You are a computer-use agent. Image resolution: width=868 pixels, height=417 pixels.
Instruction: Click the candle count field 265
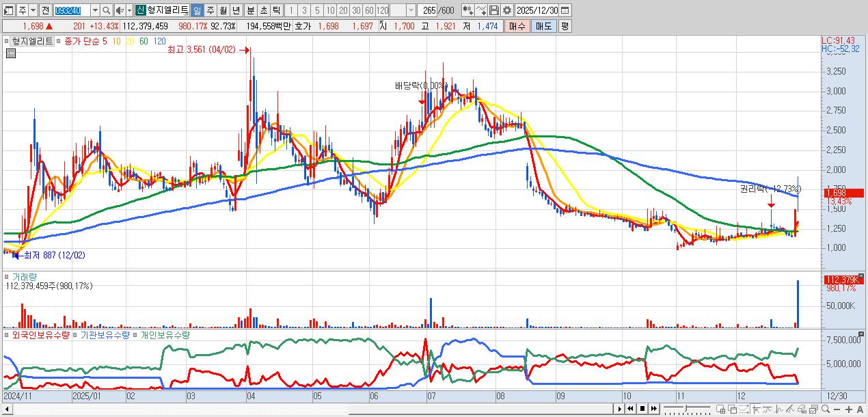(427, 11)
